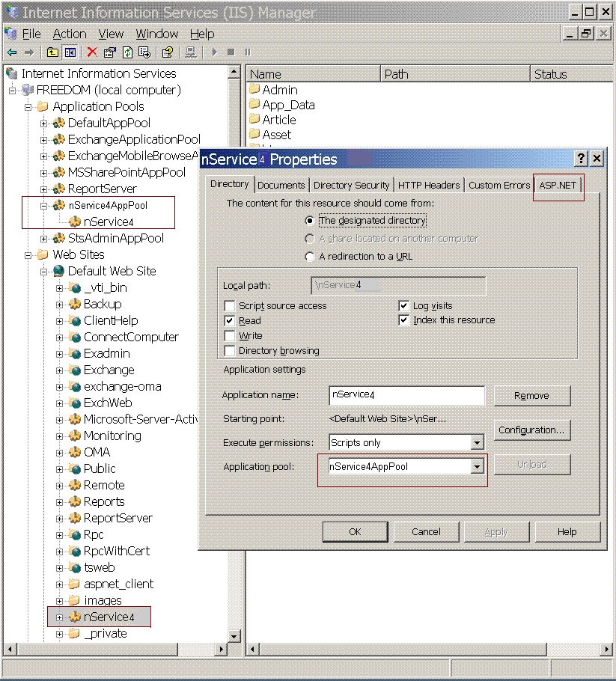Open Properties via toolbar icon
This screenshot has width=616, height=681.
110,52
